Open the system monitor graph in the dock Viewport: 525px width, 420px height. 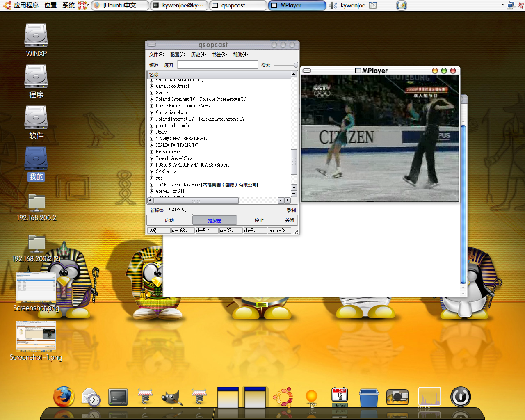click(x=429, y=397)
